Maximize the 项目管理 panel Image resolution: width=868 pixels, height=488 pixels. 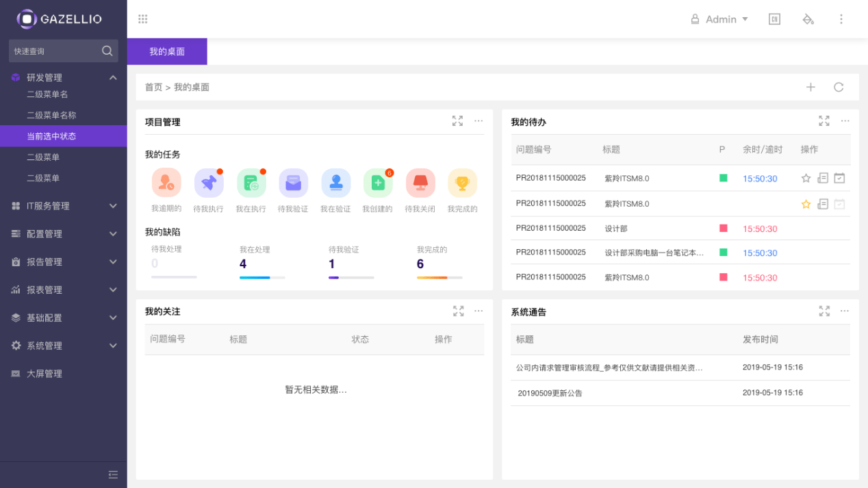point(458,121)
